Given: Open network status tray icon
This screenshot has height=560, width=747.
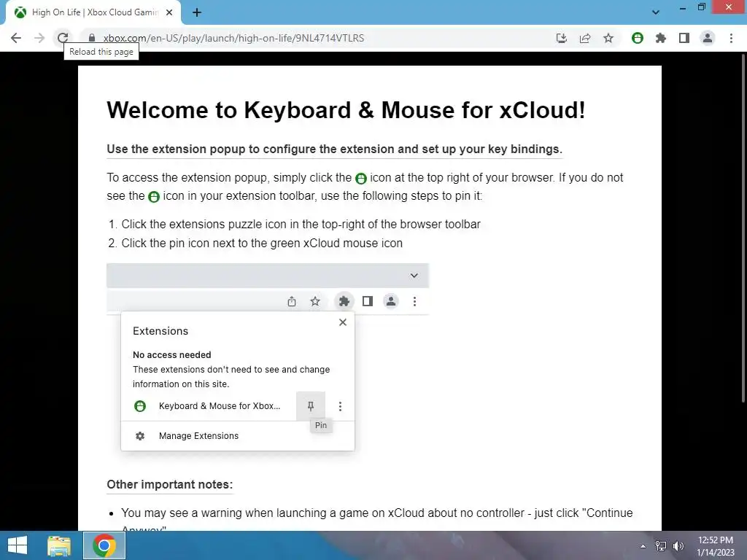Looking at the screenshot, I should coord(661,546).
